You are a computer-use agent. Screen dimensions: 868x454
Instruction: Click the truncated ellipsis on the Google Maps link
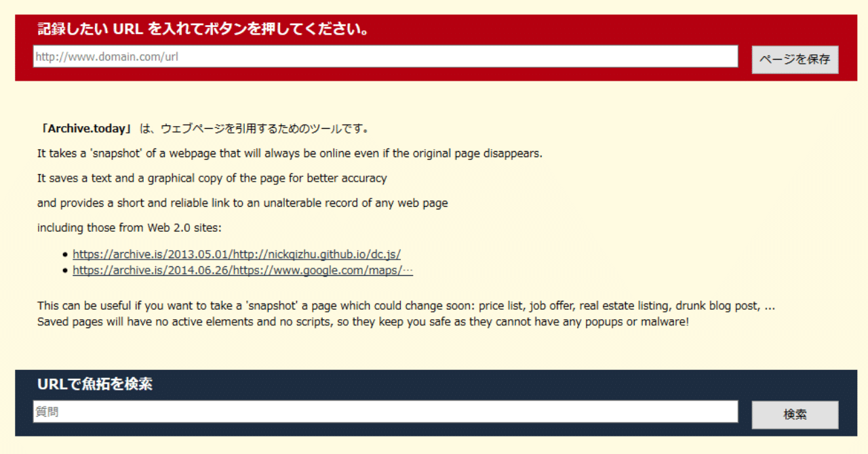coord(410,270)
